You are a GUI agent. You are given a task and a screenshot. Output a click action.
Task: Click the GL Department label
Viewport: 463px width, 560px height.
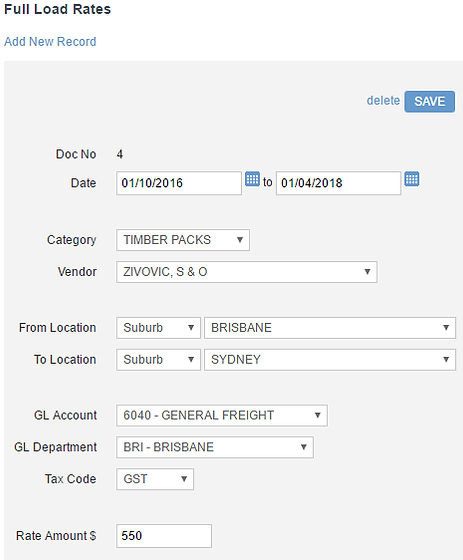(x=55, y=447)
